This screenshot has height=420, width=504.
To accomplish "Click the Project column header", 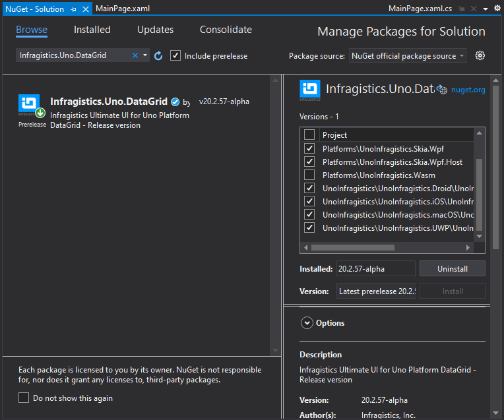I will coord(334,135).
